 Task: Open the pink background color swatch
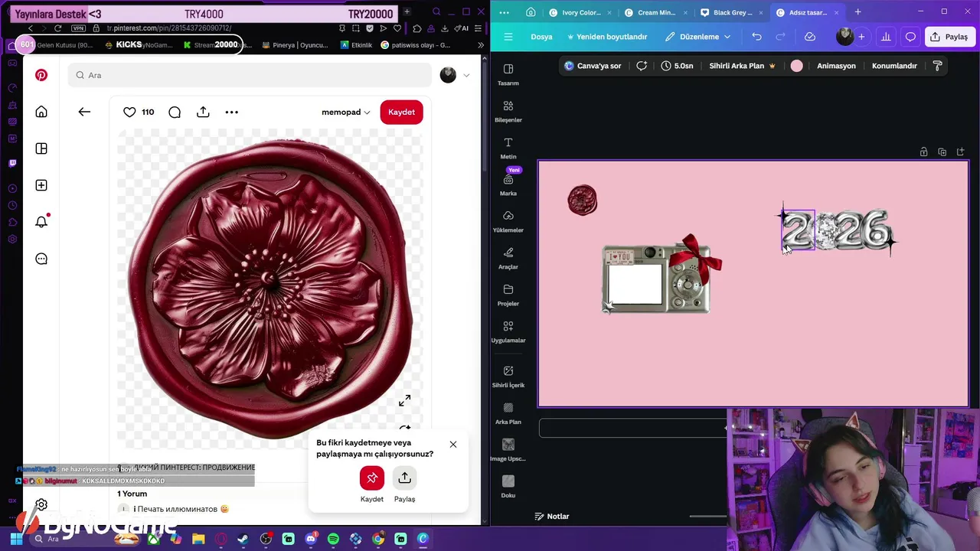(x=797, y=66)
